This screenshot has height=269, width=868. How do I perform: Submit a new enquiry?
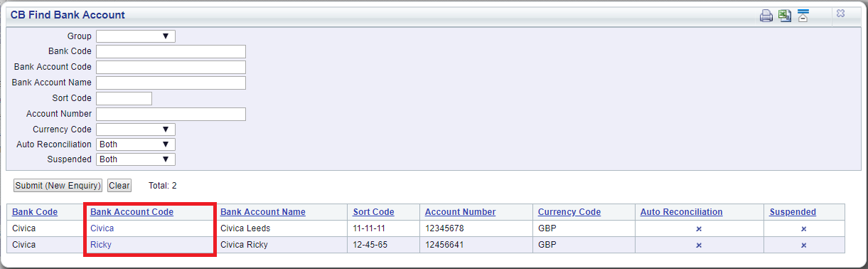click(58, 186)
